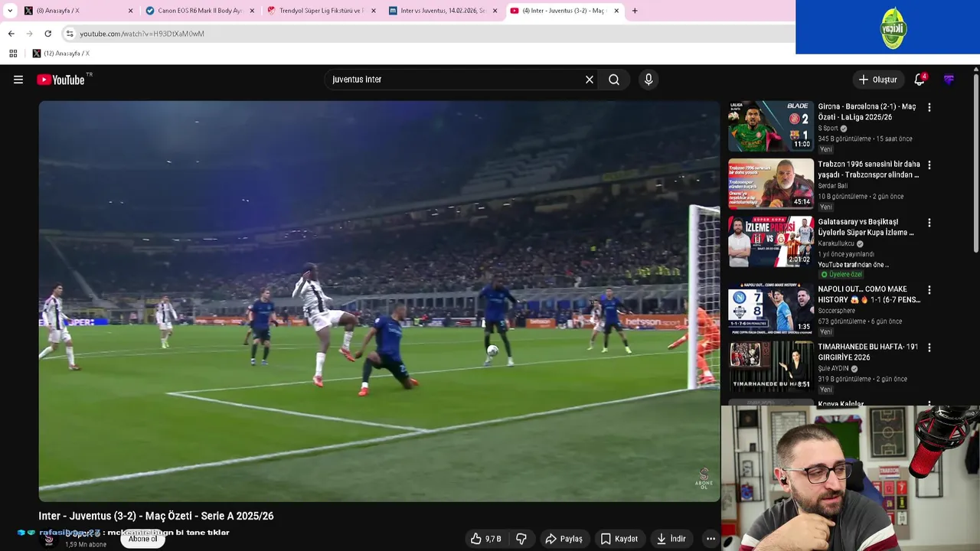Open options for Girona - Barcelona video
The image size is (980, 551).
click(x=929, y=108)
